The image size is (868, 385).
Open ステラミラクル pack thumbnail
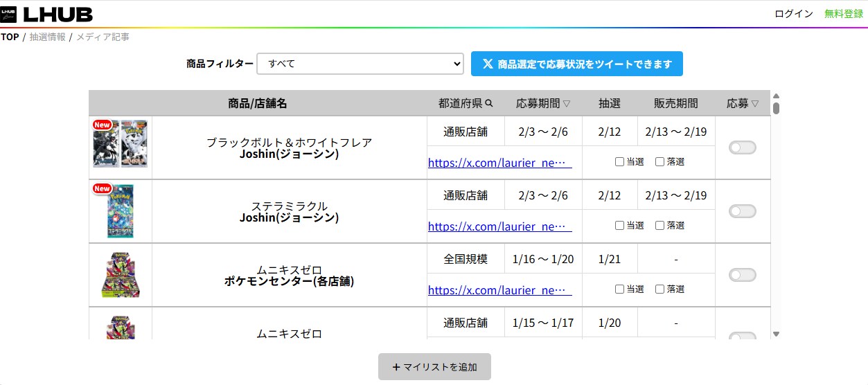[121, 211]
